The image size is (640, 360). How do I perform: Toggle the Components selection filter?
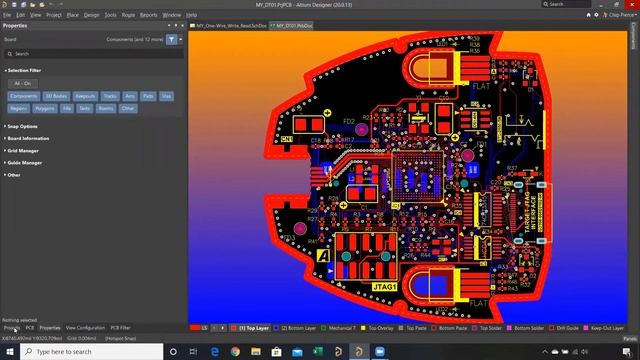(x=24, y=96)
